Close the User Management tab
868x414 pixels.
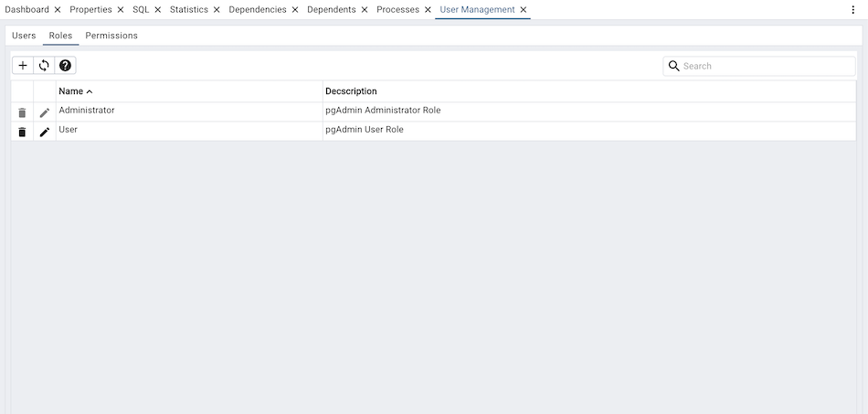tap(524, 10)
